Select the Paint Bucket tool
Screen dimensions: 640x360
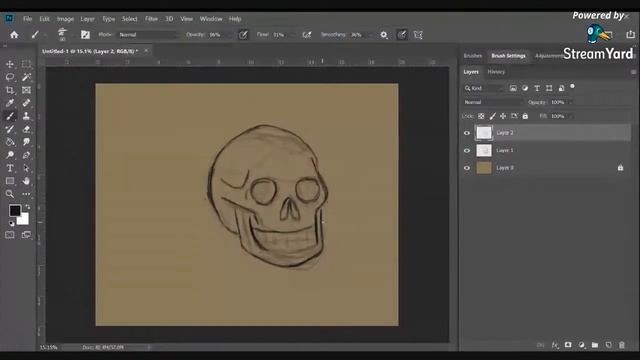(10, 142)
